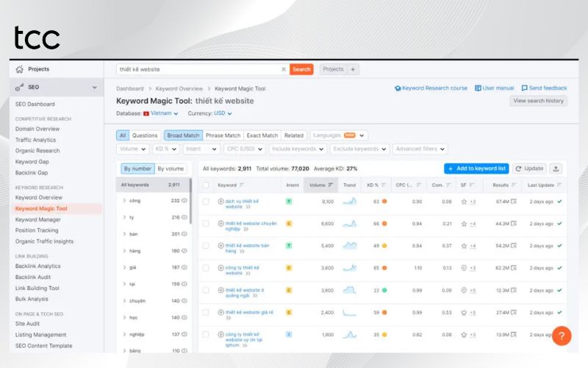Switch groups to By volume

[x=171, y=169]
